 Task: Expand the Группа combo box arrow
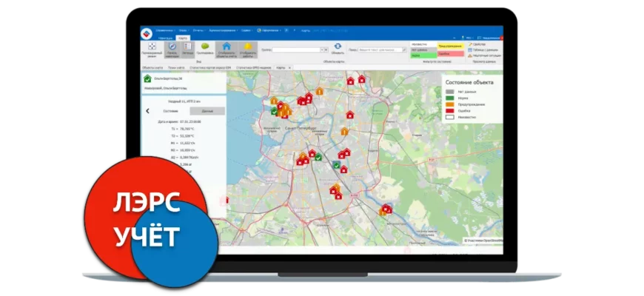point(322,50)
